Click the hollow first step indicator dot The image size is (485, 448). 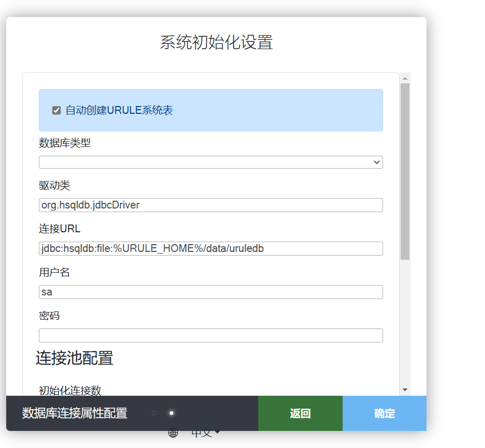(154, 414)
